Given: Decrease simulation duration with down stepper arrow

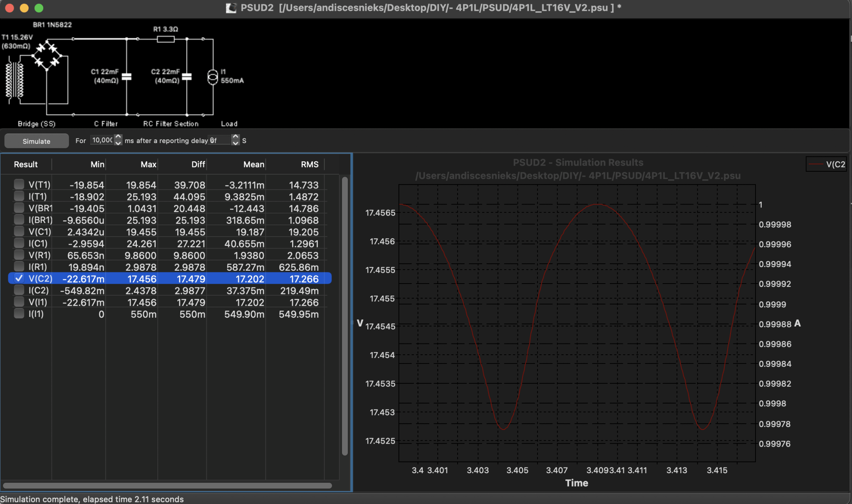Looking at the screenshot, I should click(118, 143).
